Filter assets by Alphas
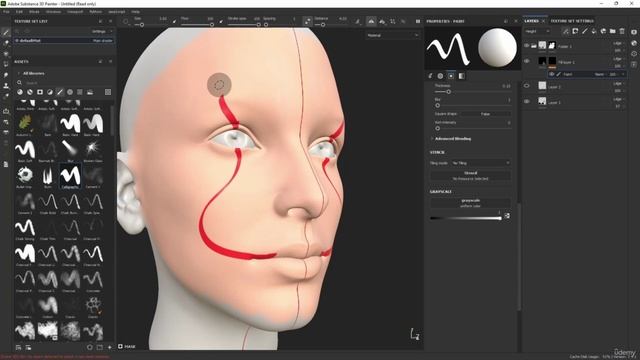This screenshot has height=360, width=640. click(x=70, y=92)
